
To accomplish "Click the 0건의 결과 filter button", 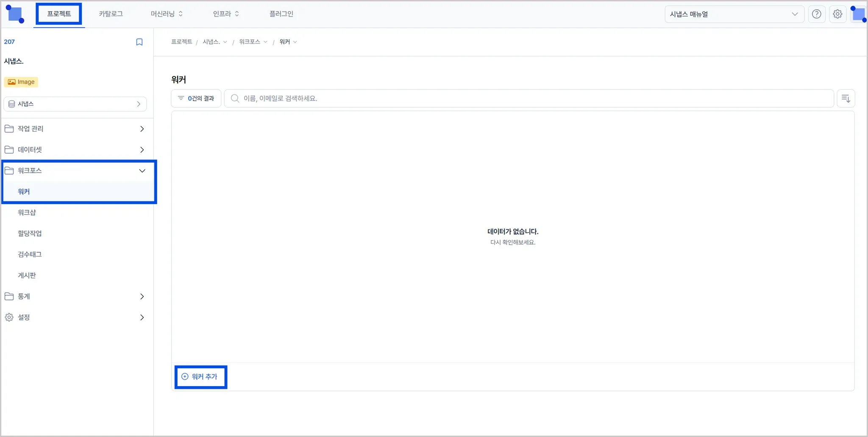I will [x=196, y=98].
